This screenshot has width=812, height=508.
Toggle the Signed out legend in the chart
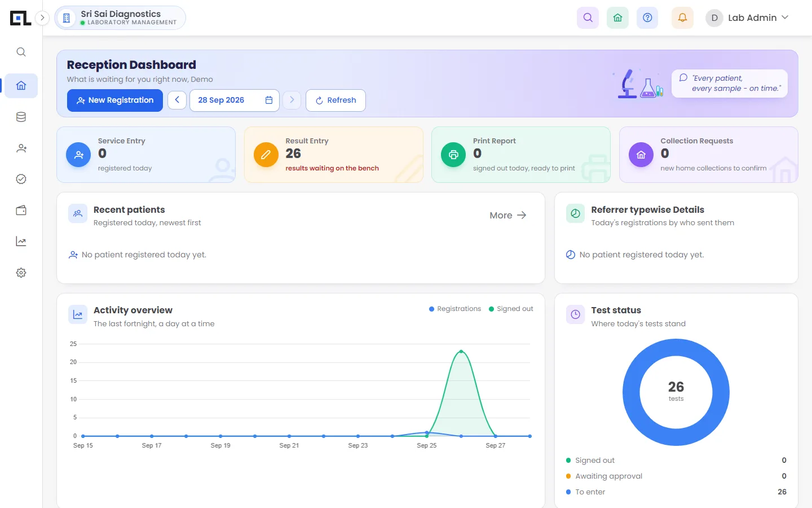pos(511,309)
